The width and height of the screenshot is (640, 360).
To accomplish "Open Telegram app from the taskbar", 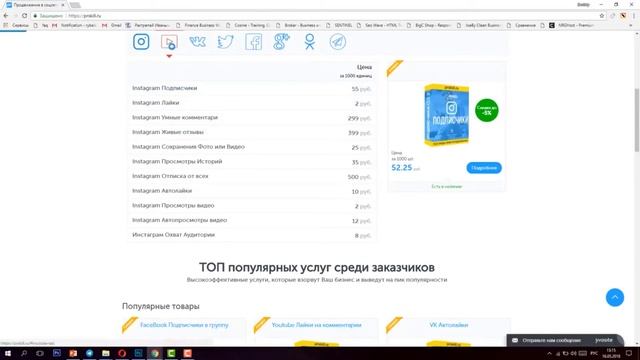I will tap(89, 353).
